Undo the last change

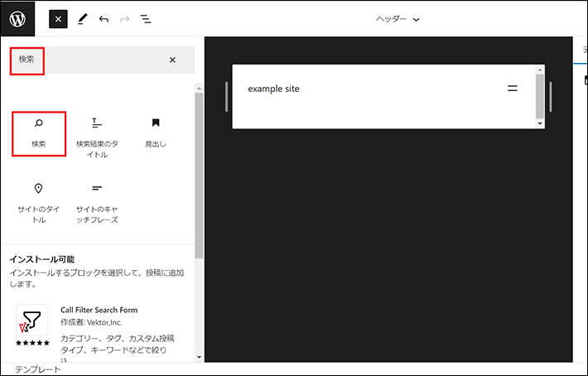[104, 19]
